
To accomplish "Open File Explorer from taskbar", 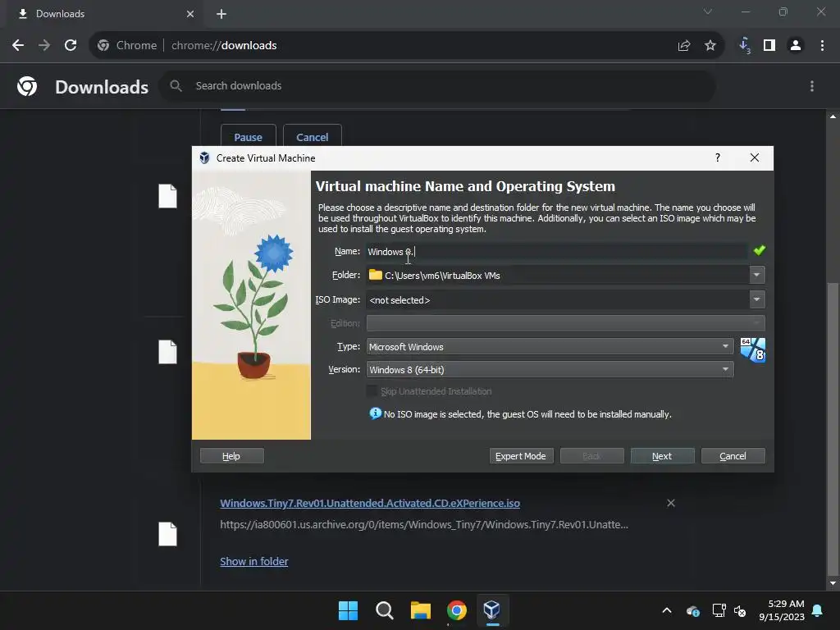I will click(421, 610).
